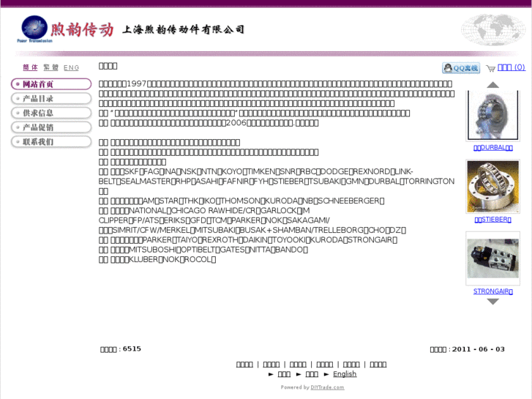The height and width of the screenshot is (399, 532).
Task: Click the second footer language link before English
Action: (x=312, y=374)
